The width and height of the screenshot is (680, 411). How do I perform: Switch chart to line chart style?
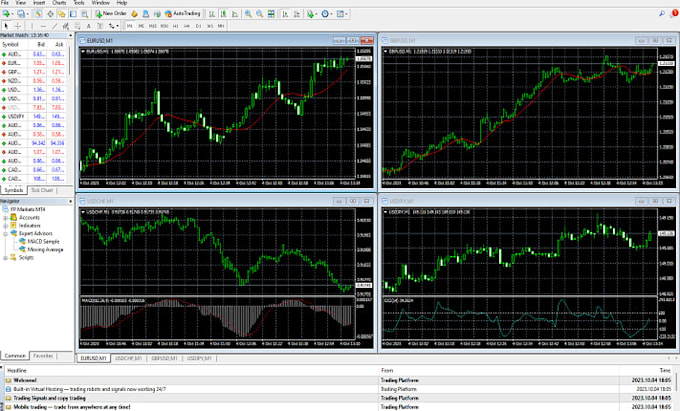[235, 14]
